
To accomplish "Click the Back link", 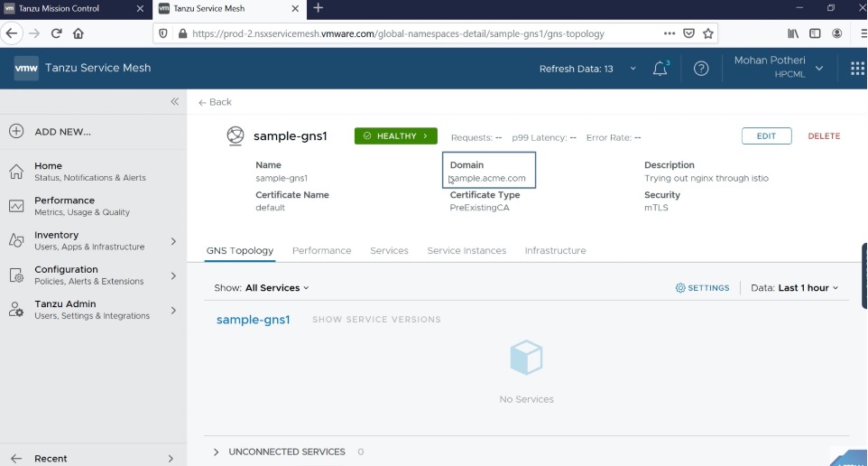I will click(215, 102).
